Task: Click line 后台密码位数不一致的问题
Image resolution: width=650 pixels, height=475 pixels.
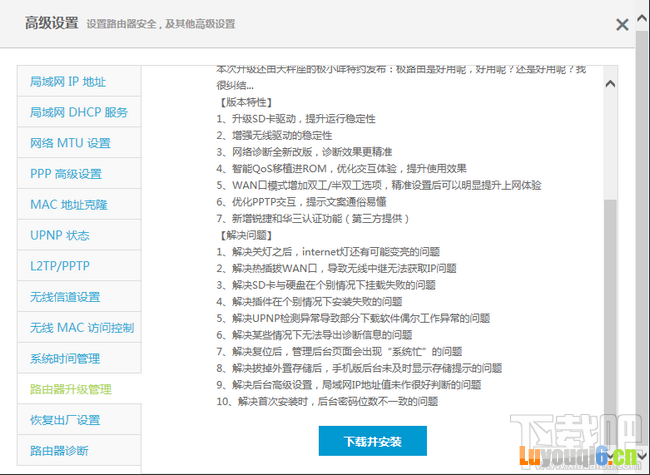Action: click(x=327, y=401)
